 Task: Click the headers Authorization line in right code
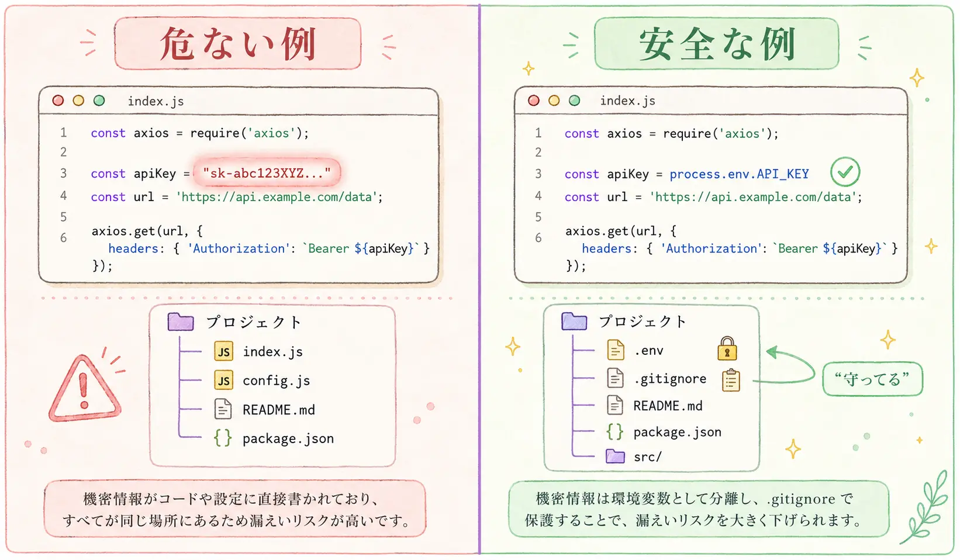(x=740, y=248)
